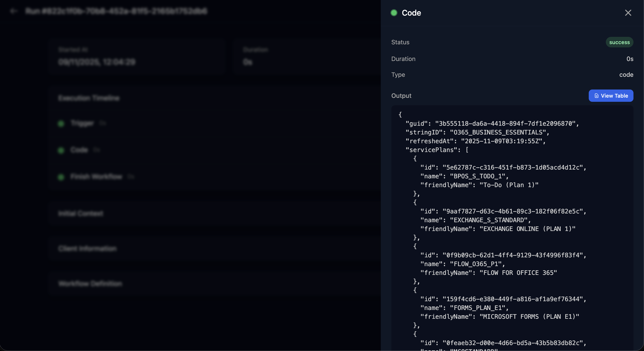The image size is (644, 351).
Task: Select the Code step in Execution Timeline
Action: coord(79,150)
